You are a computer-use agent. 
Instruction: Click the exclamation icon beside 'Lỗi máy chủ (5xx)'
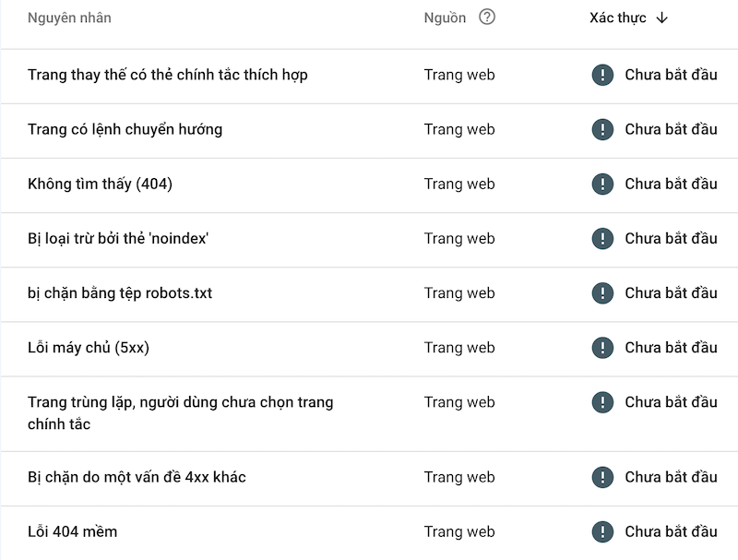tap(601, 348)
